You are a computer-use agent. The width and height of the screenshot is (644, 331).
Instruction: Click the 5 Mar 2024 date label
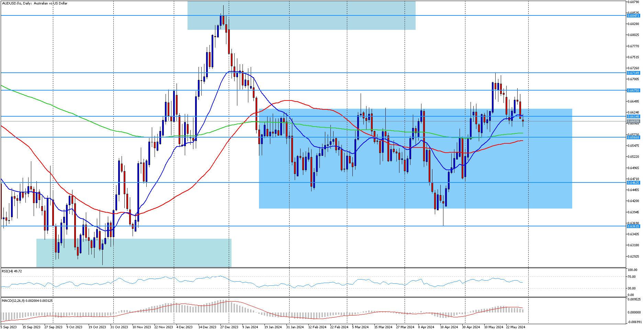click(360, 327)
